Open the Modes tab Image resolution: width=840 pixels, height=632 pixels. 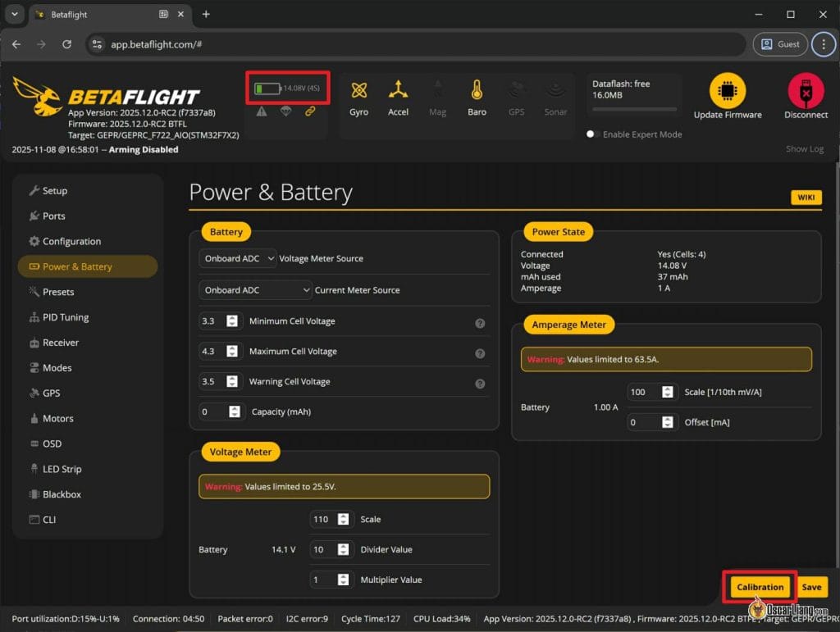88,367
